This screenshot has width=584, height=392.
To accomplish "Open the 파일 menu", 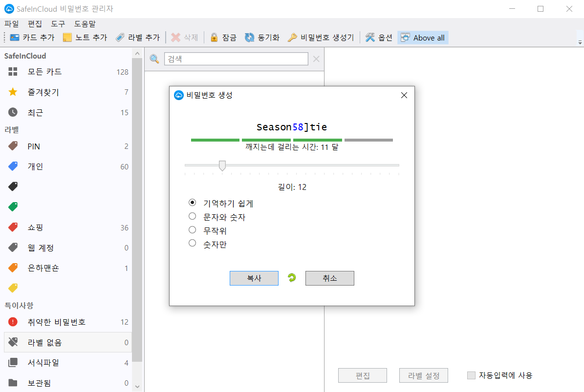I will click(11, 23).
